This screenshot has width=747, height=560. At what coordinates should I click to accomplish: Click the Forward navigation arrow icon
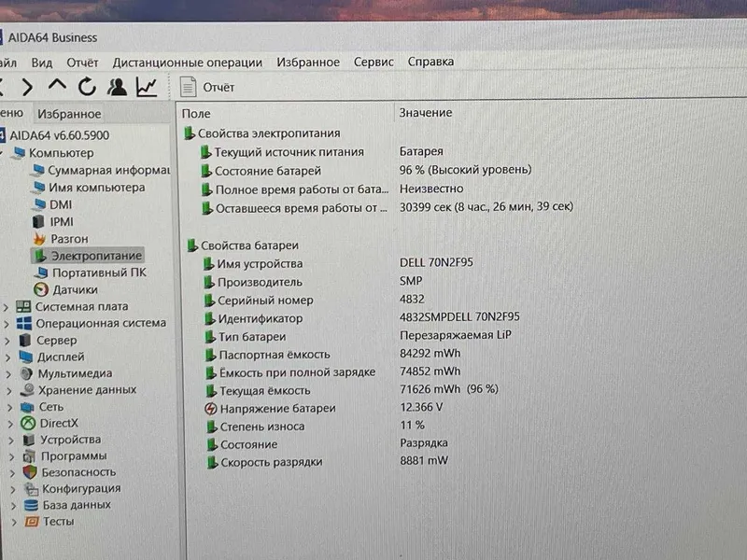pos(28,87)
